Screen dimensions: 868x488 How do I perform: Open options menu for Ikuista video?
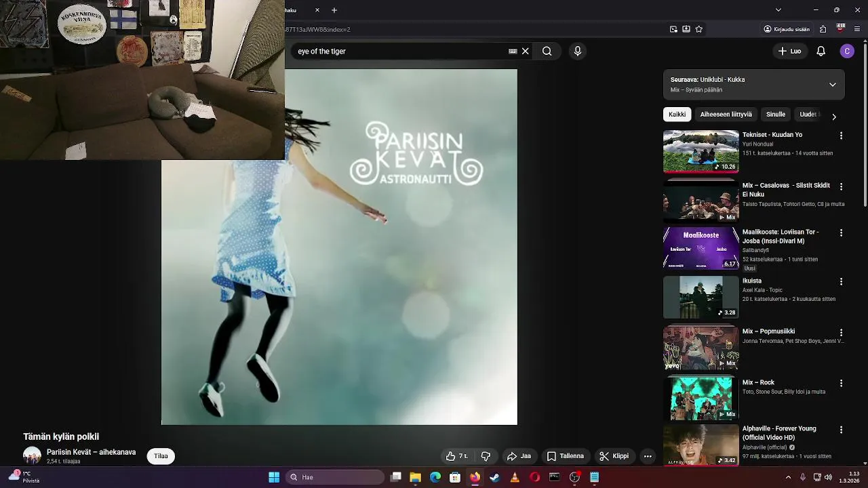pyautogui.click(x=841, y=281)
